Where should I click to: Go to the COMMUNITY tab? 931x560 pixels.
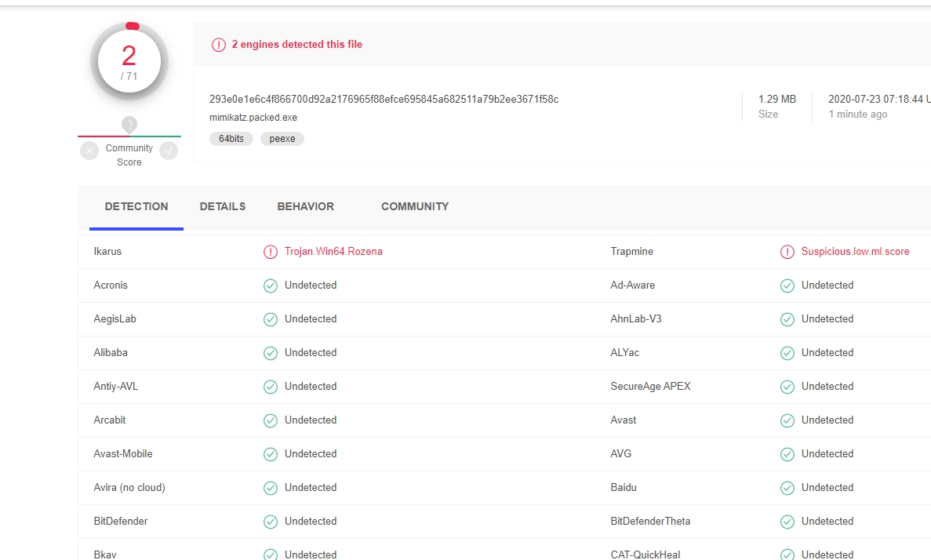pos(415,207)
